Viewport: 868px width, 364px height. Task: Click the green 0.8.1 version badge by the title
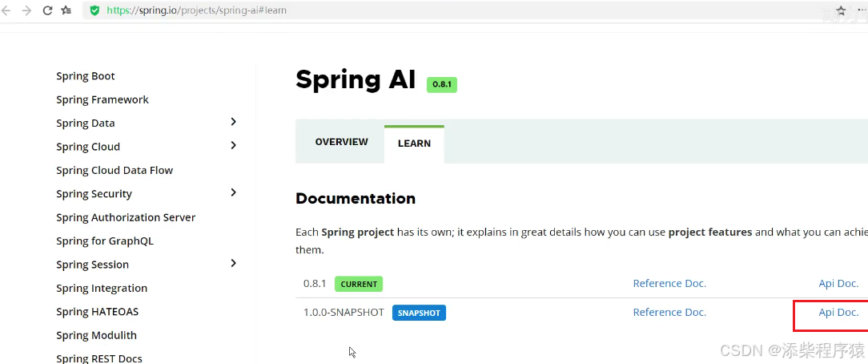click(x=442, y=84)
